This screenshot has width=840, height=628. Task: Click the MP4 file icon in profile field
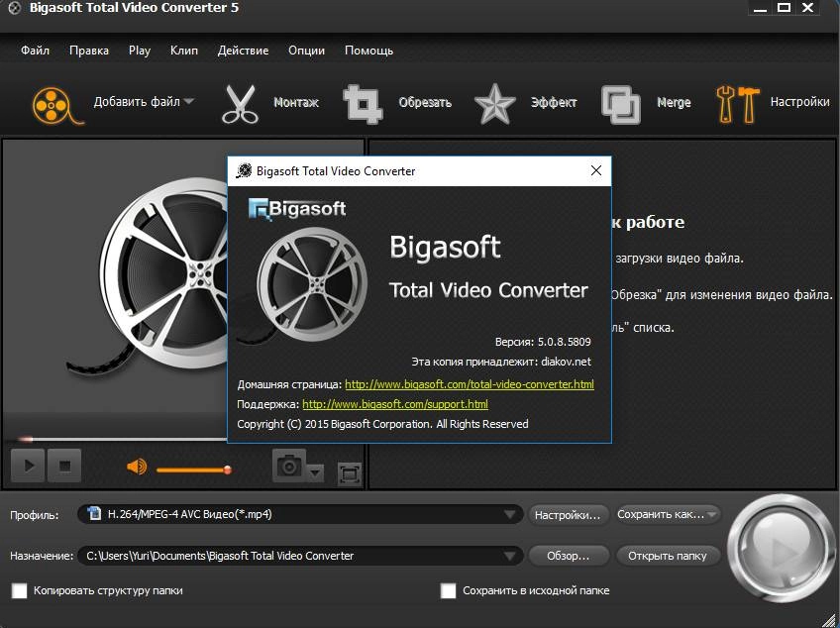tap(94, 514)
